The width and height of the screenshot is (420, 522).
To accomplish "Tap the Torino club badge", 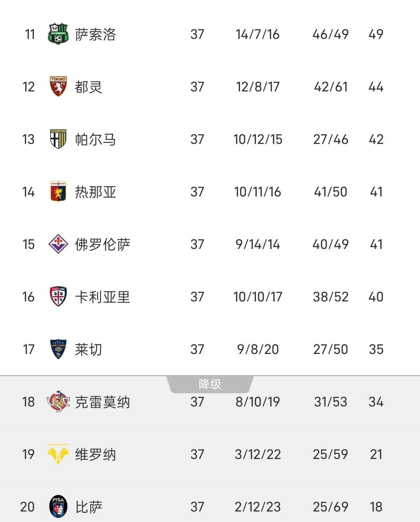I will coord(58,86).
